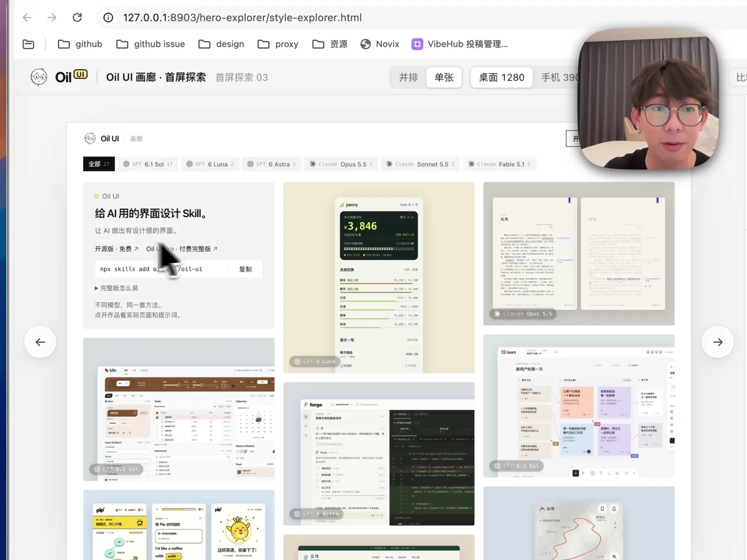View site information icon in address bar
The width and height of the screenshot is (747, 560).
click(x=108, y=18)
